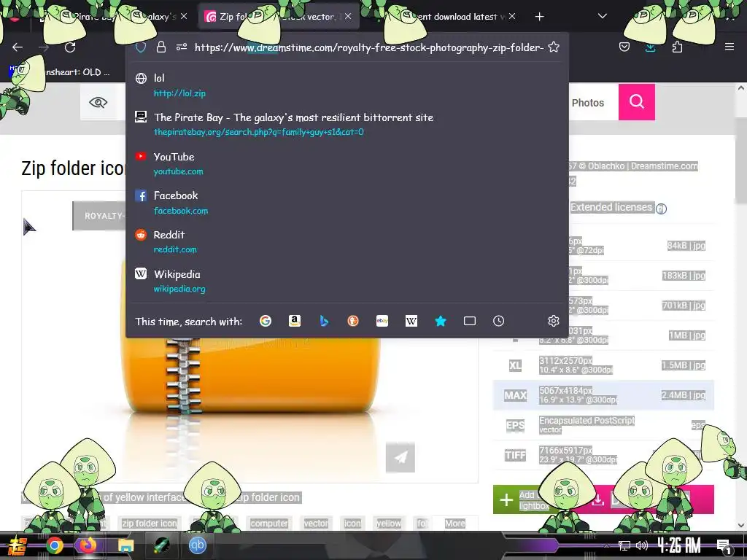This screenshot has width=747, height=560.
Task: Bookmark this page with the star icon
Action: click(554, 47)
